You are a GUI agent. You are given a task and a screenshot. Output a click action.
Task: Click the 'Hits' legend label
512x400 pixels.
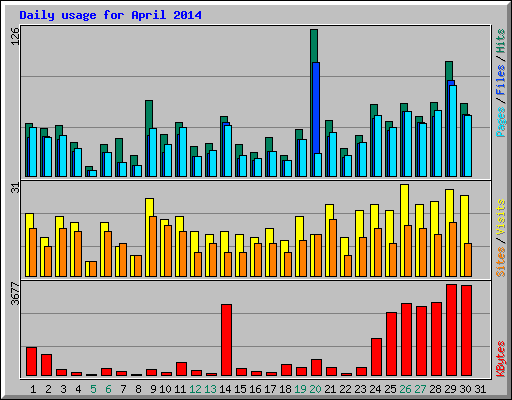point(501,41)
